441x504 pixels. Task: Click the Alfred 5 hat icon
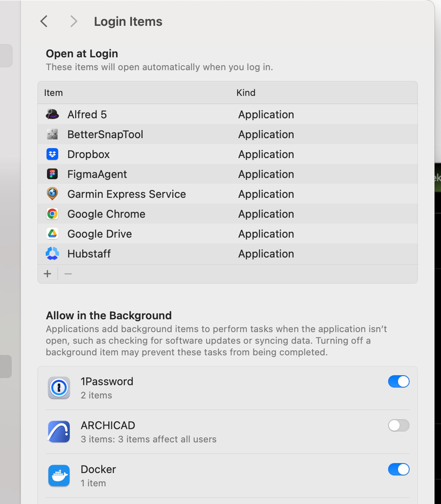(52, 114)
